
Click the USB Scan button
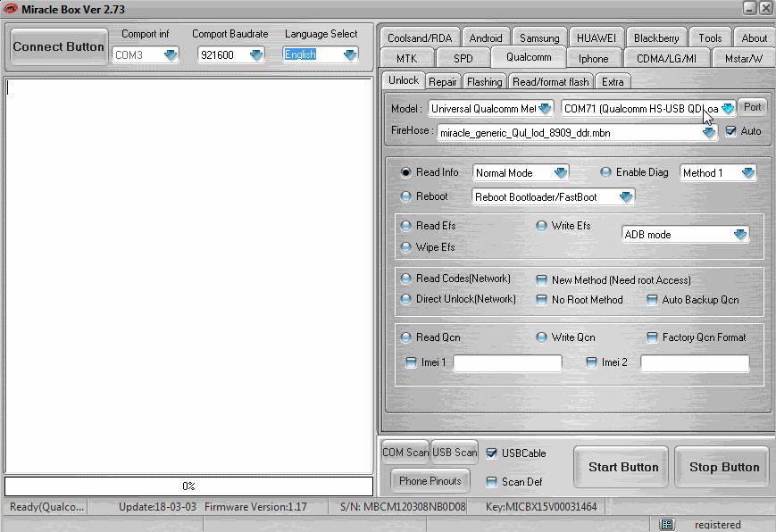[x=455, y=453]
